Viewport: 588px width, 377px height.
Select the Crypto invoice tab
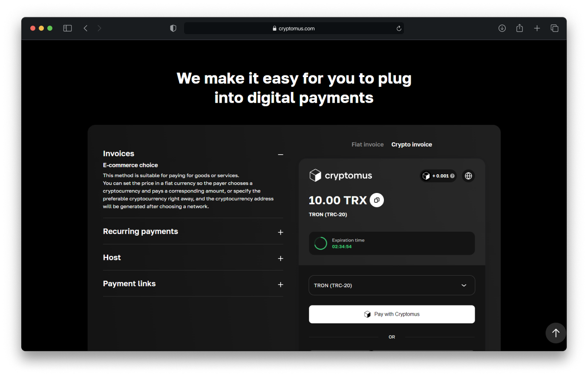[x=412, y=144]
